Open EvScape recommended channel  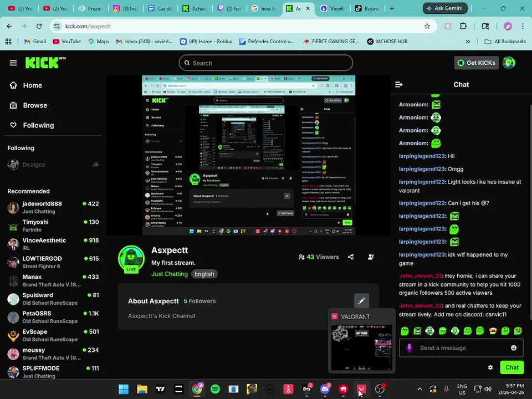click(x=53, y=336)
